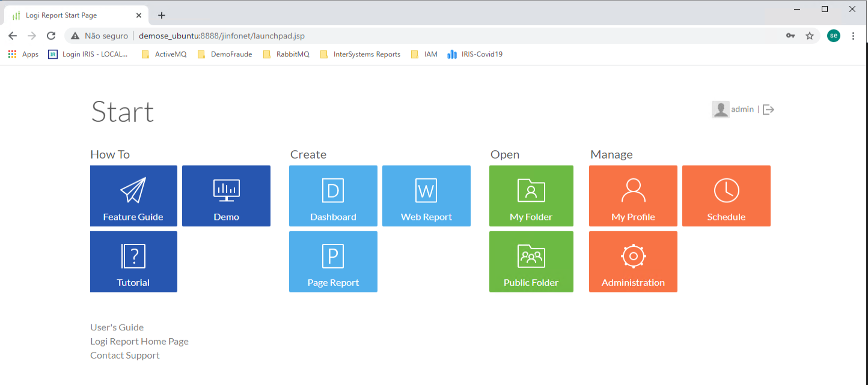868x385 pixels.
Task: Open the Public Folder tile
Action: [531, 261]
